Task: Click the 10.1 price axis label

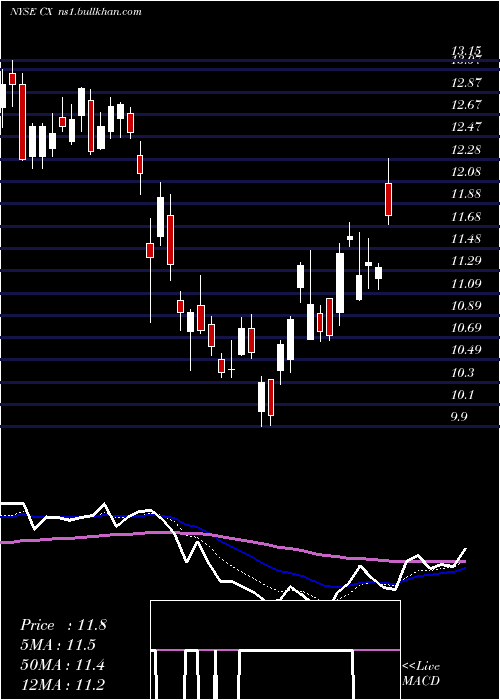Action: (463, 395)
